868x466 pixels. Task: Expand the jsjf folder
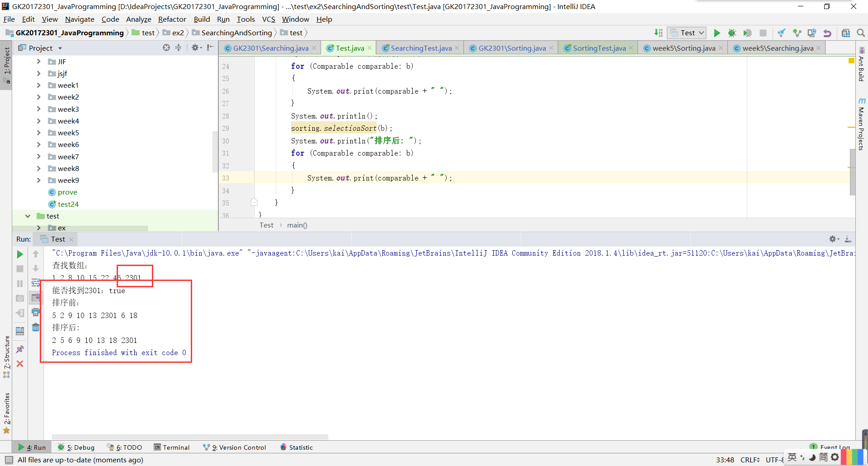pyautogui.click(x=39, y=73)
